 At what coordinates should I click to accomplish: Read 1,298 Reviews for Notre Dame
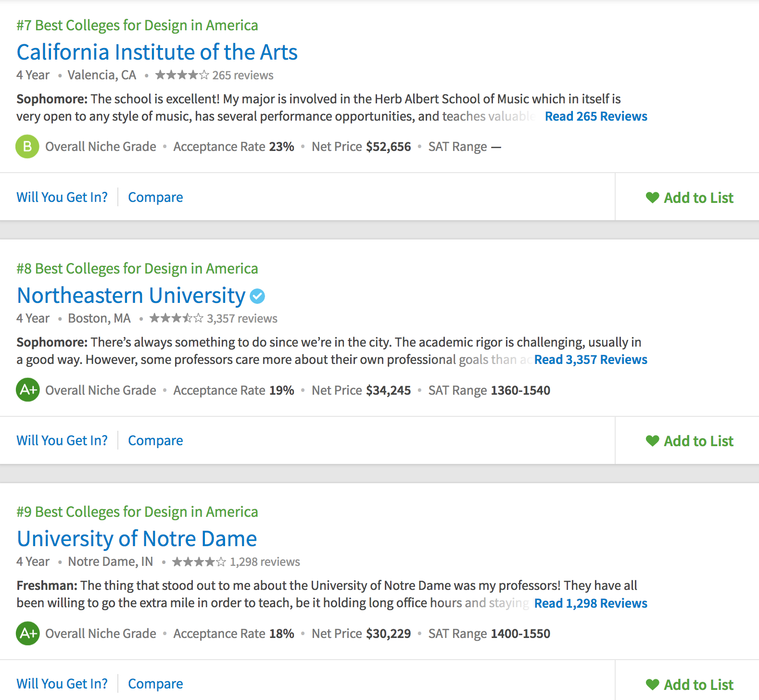click(591, 603)
